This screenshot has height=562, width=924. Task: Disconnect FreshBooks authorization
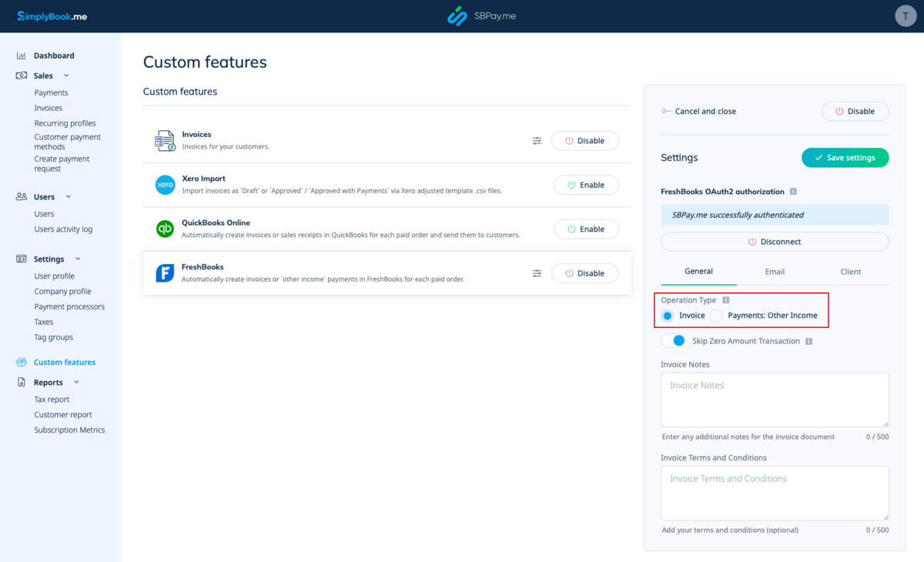point(775,242)
